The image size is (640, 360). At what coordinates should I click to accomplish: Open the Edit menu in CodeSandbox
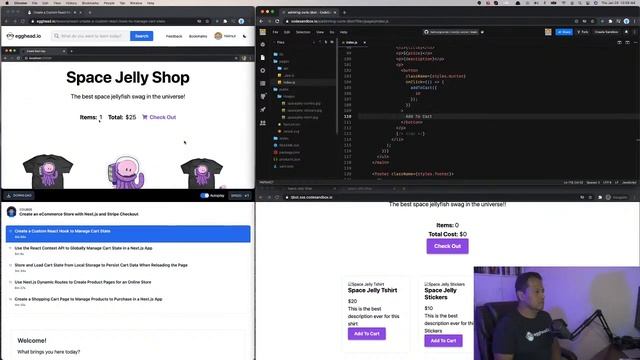[287, 32]
